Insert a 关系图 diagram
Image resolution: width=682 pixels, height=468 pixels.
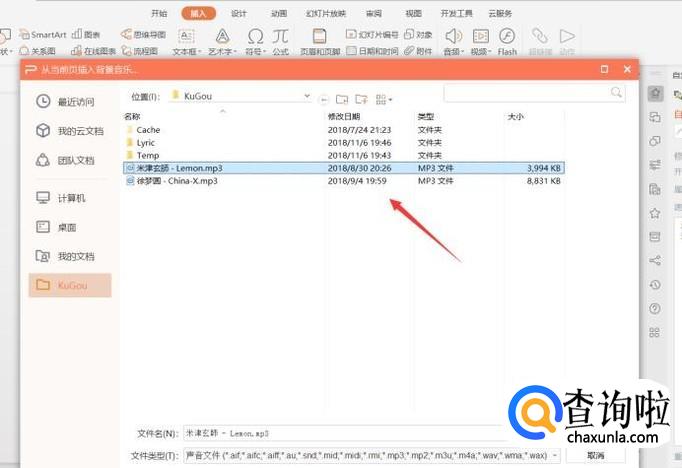(x=37, y=51)
